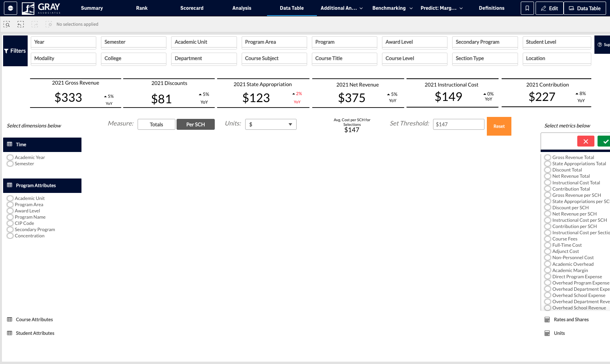
Task: Click the step back selections icon
Action: pyautogui.click(x=21, y=24)
